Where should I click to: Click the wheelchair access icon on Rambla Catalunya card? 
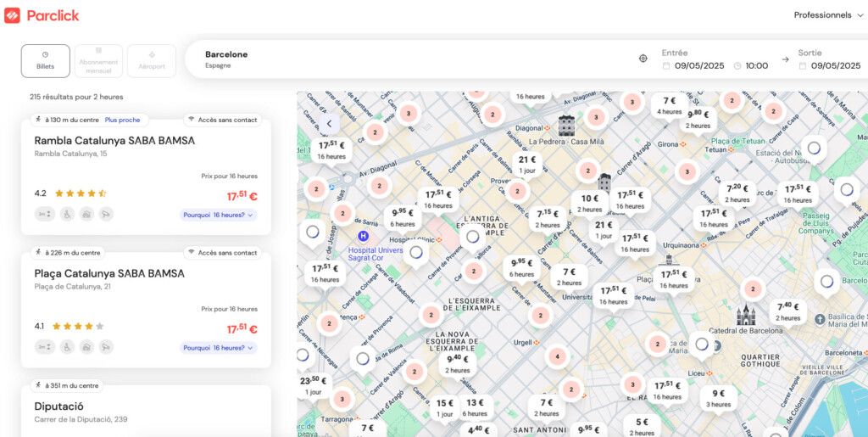67,214
